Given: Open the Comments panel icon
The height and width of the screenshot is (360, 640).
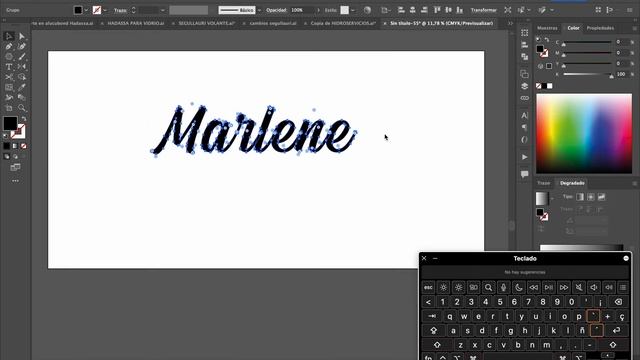Looking at the screenshot, I should point(524,174).
